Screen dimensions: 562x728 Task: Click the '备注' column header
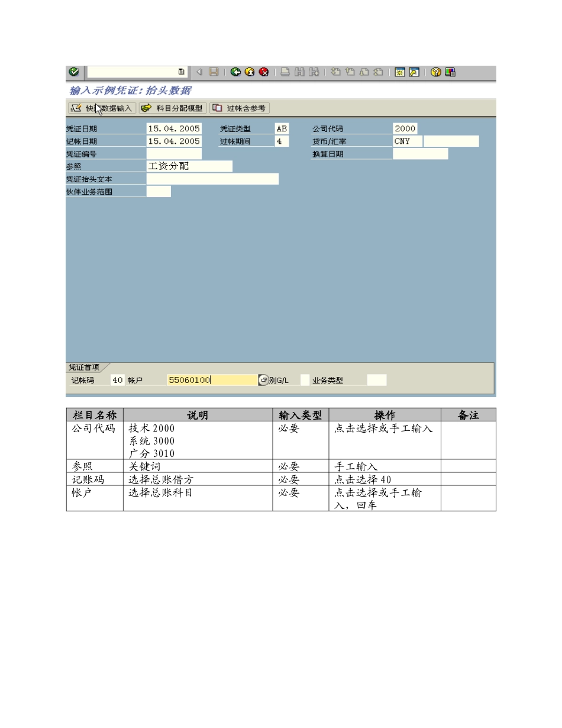[x=469, y=415]
